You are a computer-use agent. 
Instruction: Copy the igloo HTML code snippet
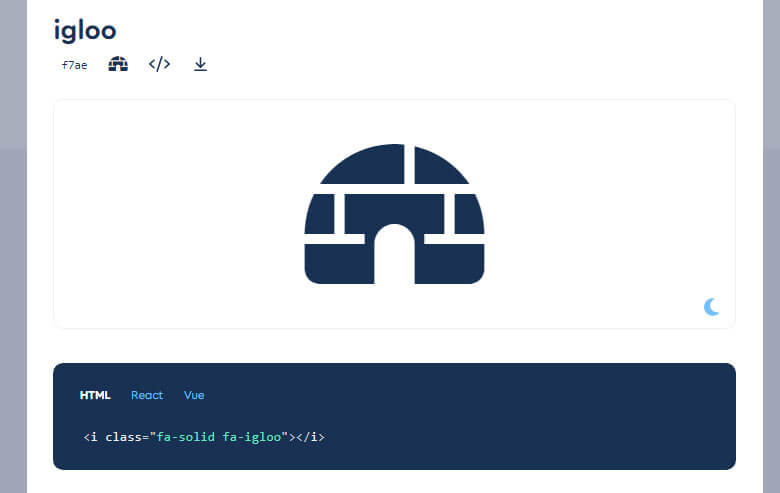tap(204, 437)
